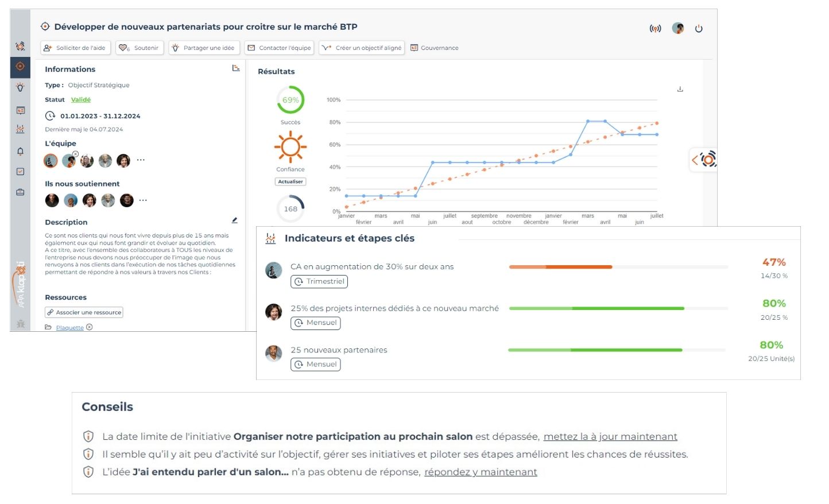Screen dimensions: 829x504
Task: Click the 20/25 Unité(s) value
Action: tap(771, 359)
